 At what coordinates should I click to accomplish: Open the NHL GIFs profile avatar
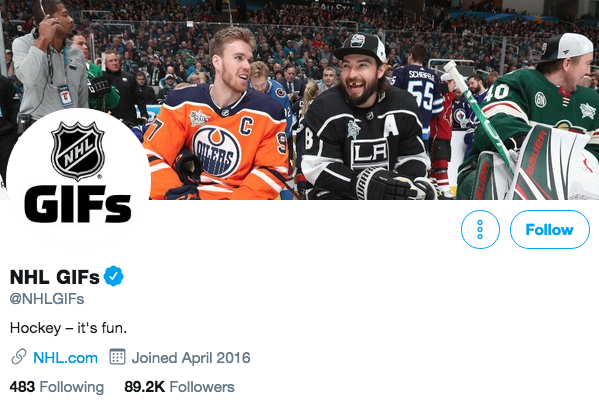click(x=78, y=180)
